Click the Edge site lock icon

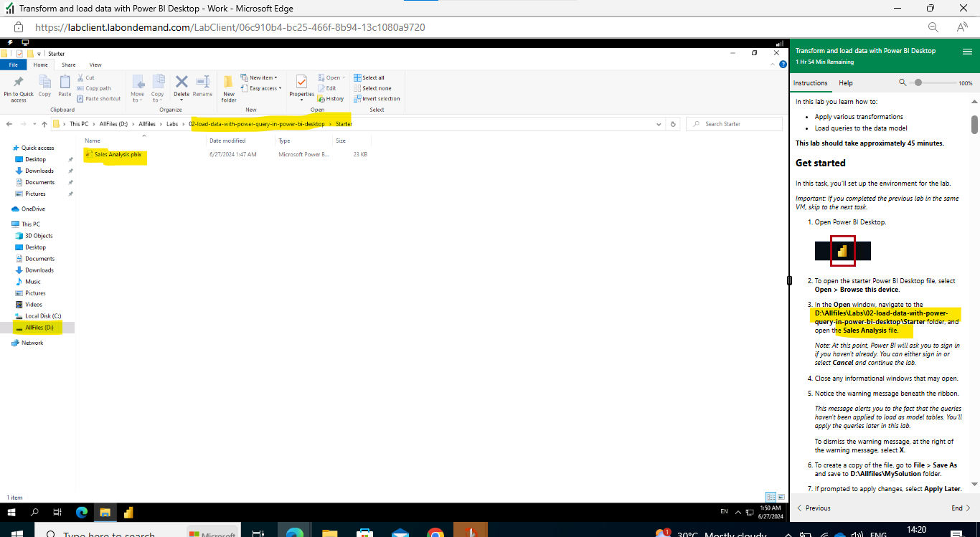pos(19,27)
